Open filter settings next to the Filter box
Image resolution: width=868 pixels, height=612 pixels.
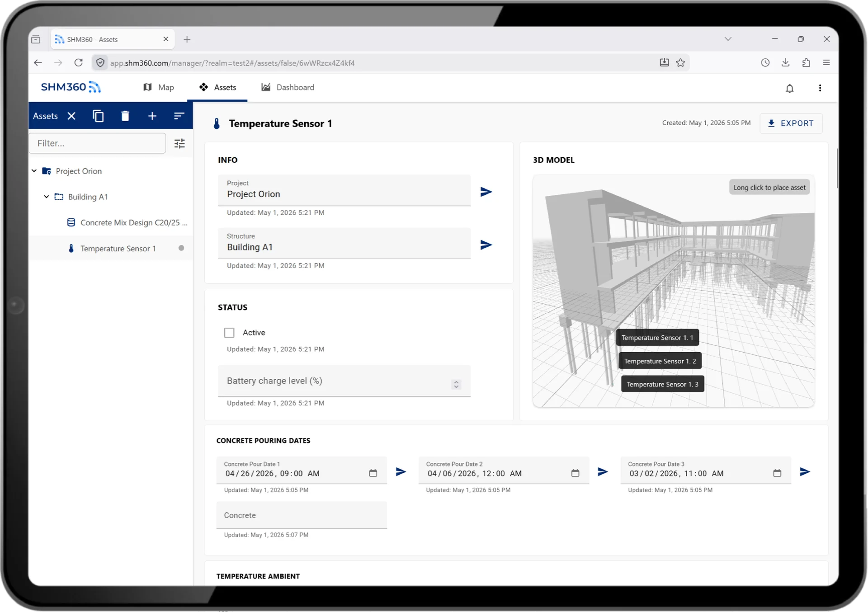click(179, 144)
